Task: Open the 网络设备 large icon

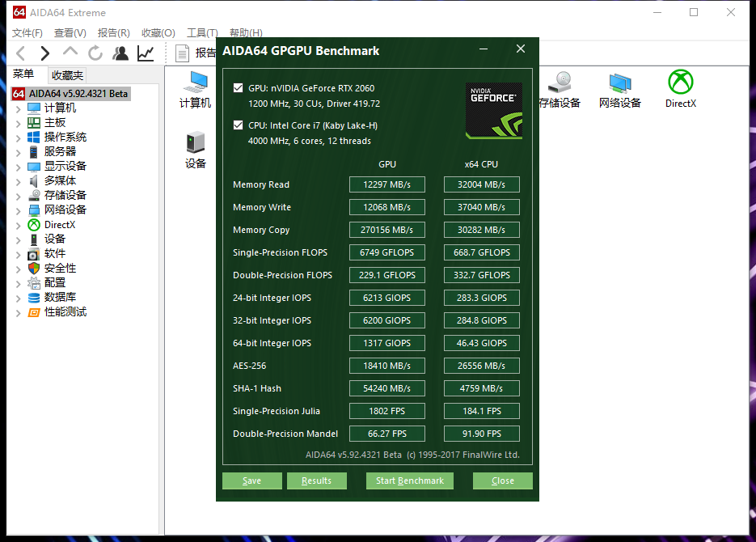Action: [620, 90]
